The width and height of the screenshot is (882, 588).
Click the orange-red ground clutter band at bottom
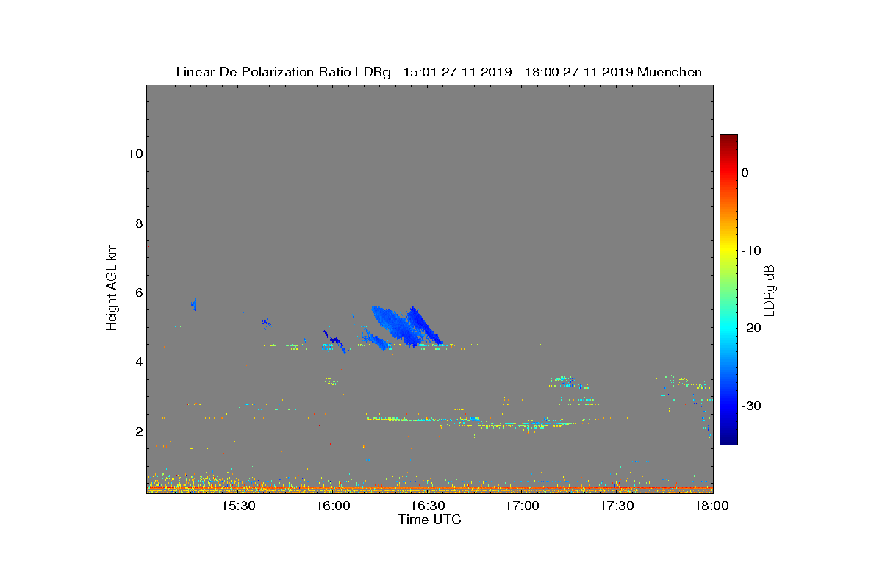tap(430, 488)
